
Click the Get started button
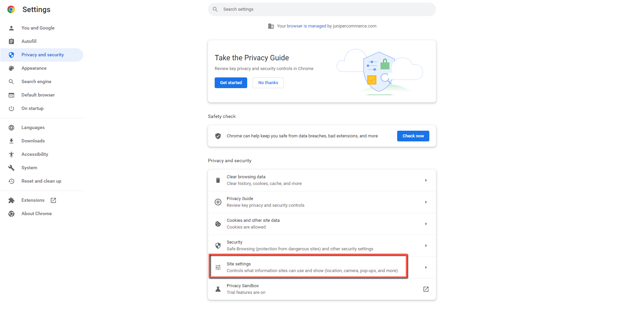tap(231, 83)
